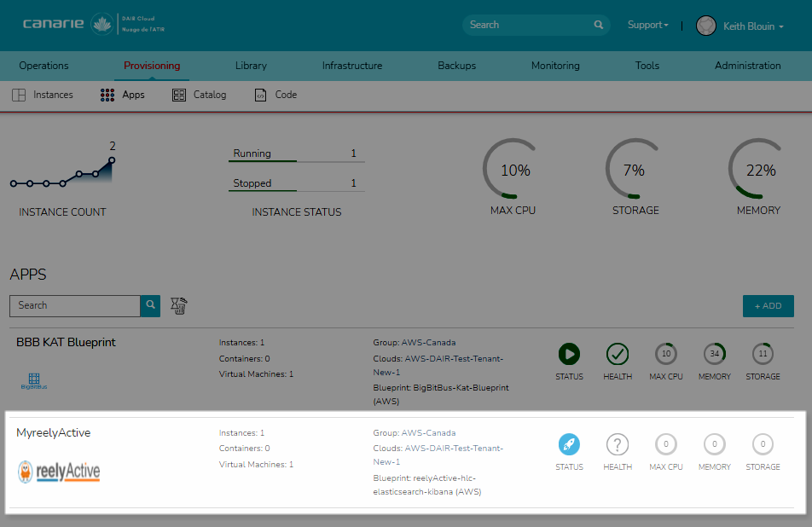Open the Infrastructure main menu tab
812x527 pixels.
point(351,66)
